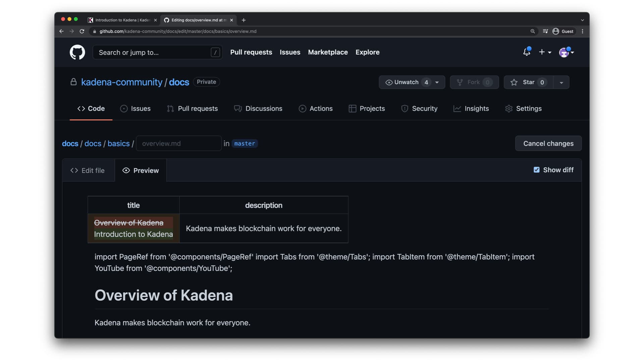This screenshot has height=362, width=644.
Task: Open the GitHub home logo
Action: point(77,52)
